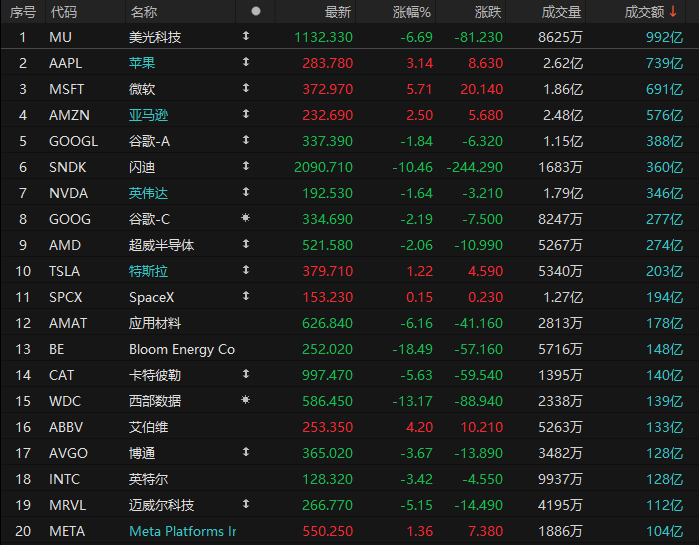699x545 pixels.
Task: Select the 8247万 volume for GOOG
Action: click(560, 219)
